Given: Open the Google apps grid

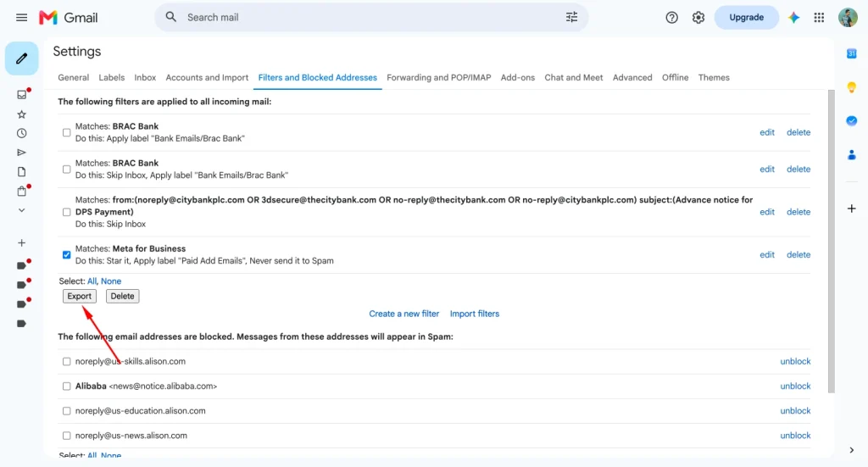Looking at the screenshot, I should point(819,18).
